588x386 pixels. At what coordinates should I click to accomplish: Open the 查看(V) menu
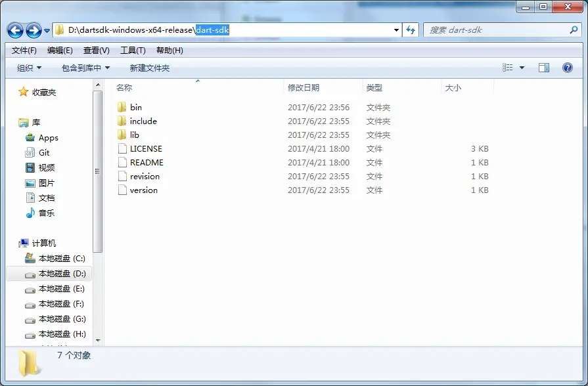click(97, 50)
